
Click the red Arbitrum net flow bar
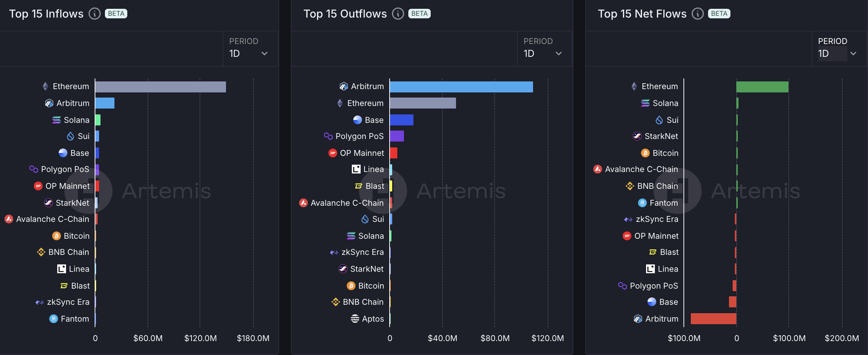pyautogui.click(x=713, y=319)
